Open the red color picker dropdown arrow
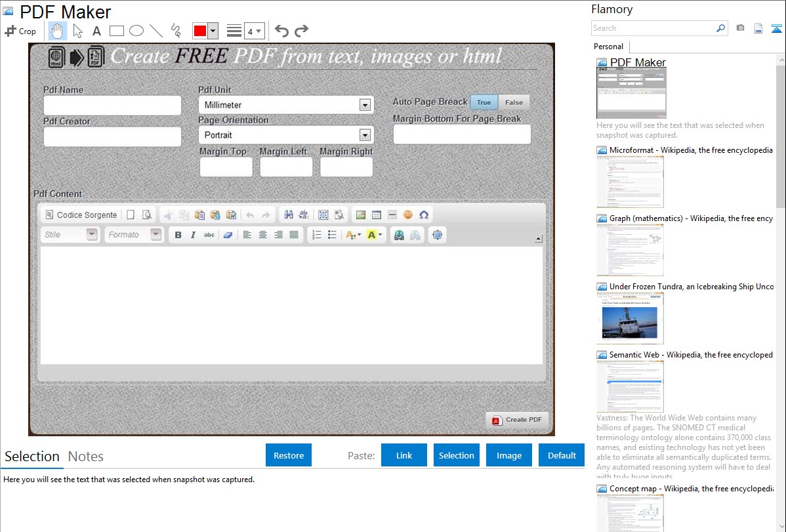The height and width of the screenshot is (532, 786). pyautogui.click(x=213, y=31)
